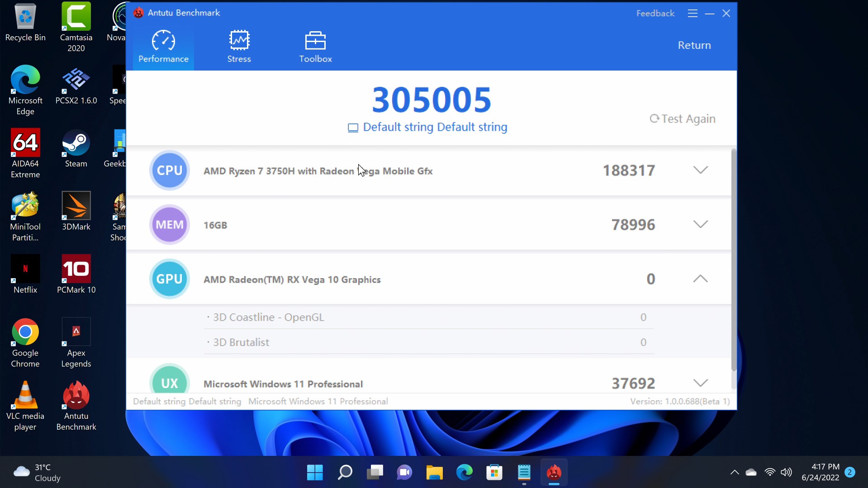Open notification badge in taskbar
The height and width of the screenshot is (488, 868).
point(849,472)
